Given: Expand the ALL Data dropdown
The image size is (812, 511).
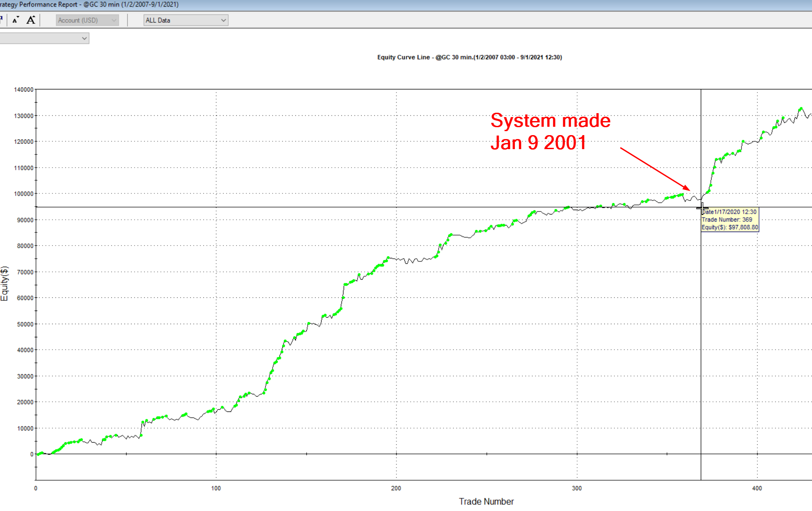Looking at the screenshot, I should click(x=186, y=20).
